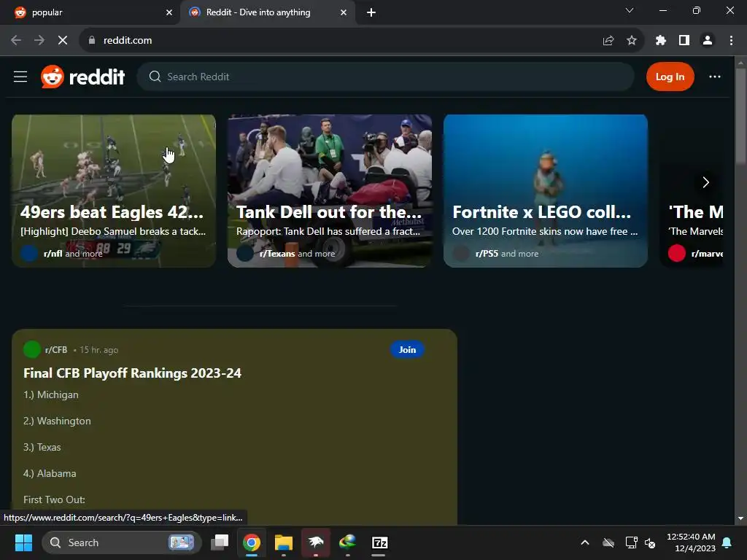Bookmark this page with the star

(x=632, y=41)
